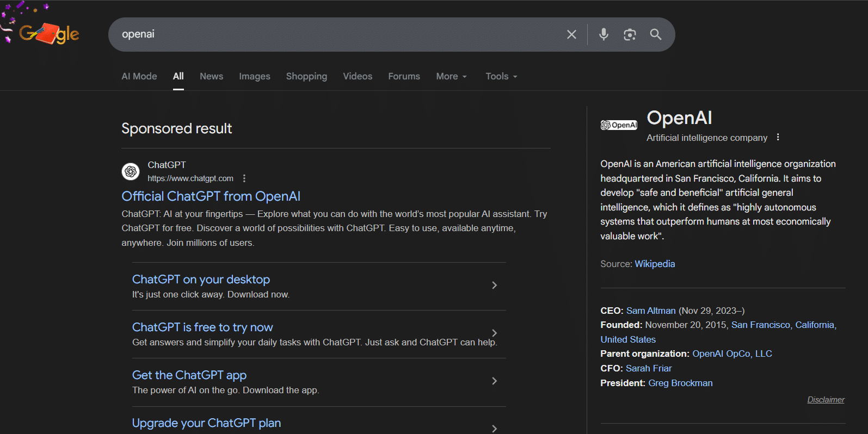Viewport: 868px width, 434px height.
Task: Open the Wikipedia source link
Action: click(655, 264)
